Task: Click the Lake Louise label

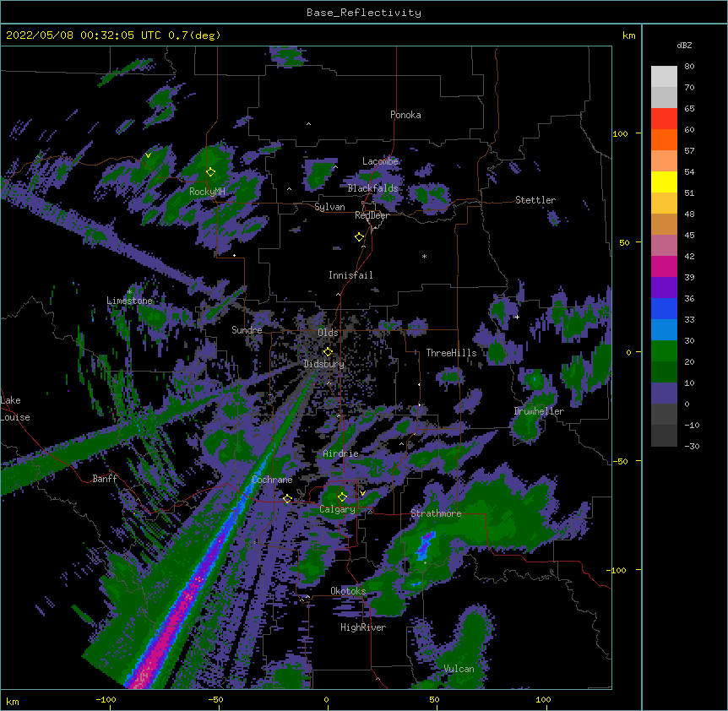Action: (x=15, y=409)
